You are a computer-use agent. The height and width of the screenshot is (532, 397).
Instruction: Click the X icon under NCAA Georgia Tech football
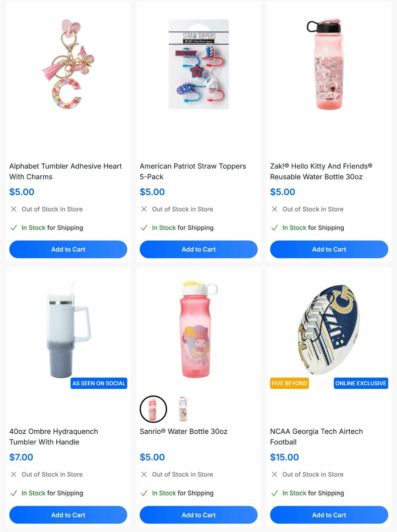point(274,474)
